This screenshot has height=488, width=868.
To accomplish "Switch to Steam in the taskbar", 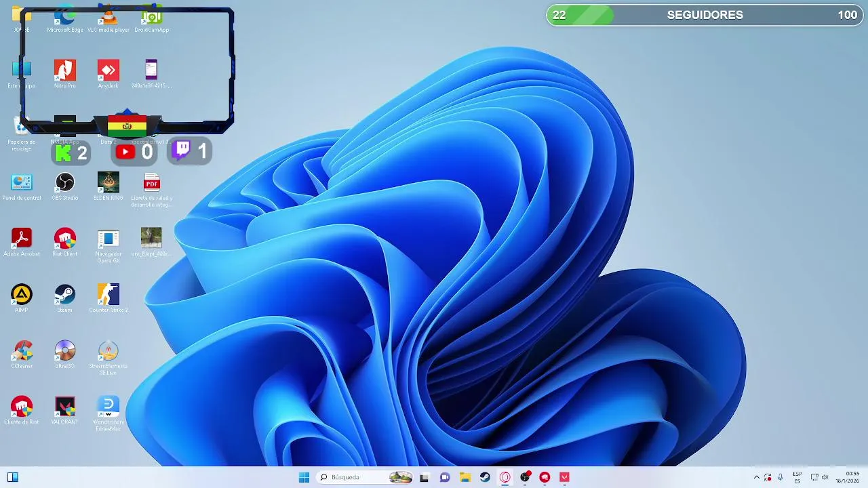I will tap(485, 477).
